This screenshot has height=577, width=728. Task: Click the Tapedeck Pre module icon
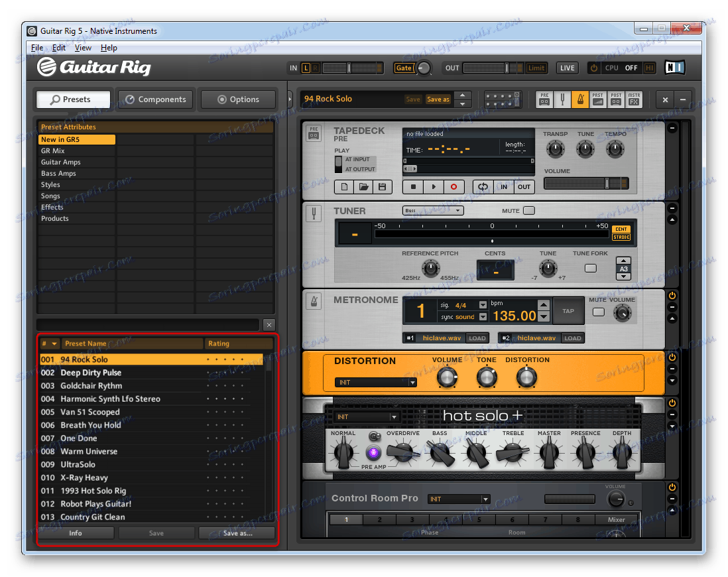(314, 133)
